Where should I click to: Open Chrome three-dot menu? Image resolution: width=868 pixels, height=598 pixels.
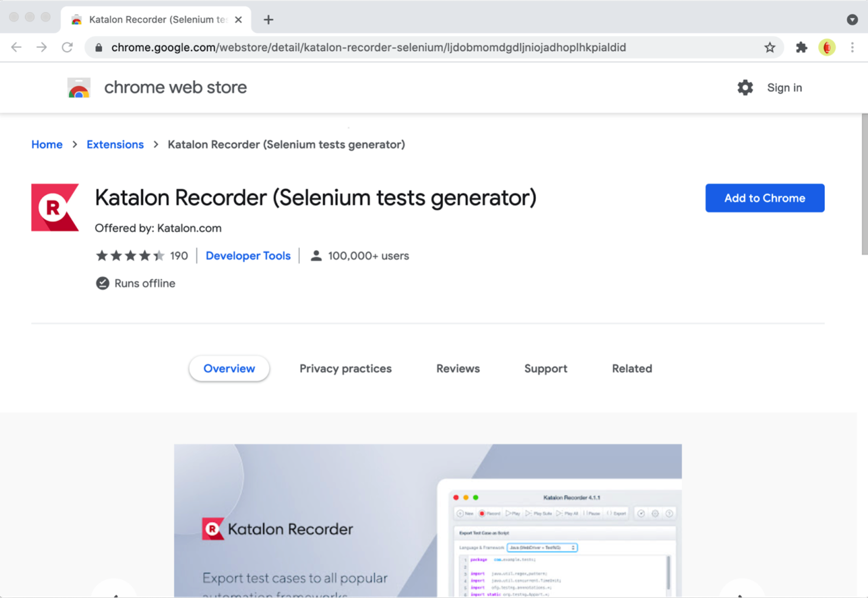pyautogui.click(x=852, y=47)
